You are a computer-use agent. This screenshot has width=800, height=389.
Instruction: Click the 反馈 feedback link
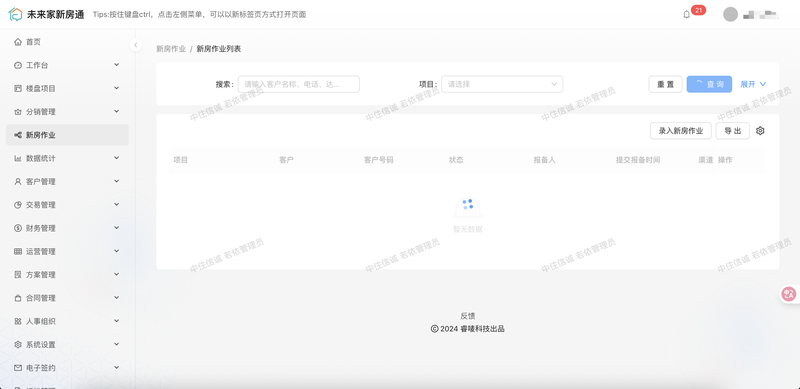click(x=467, y=316)
